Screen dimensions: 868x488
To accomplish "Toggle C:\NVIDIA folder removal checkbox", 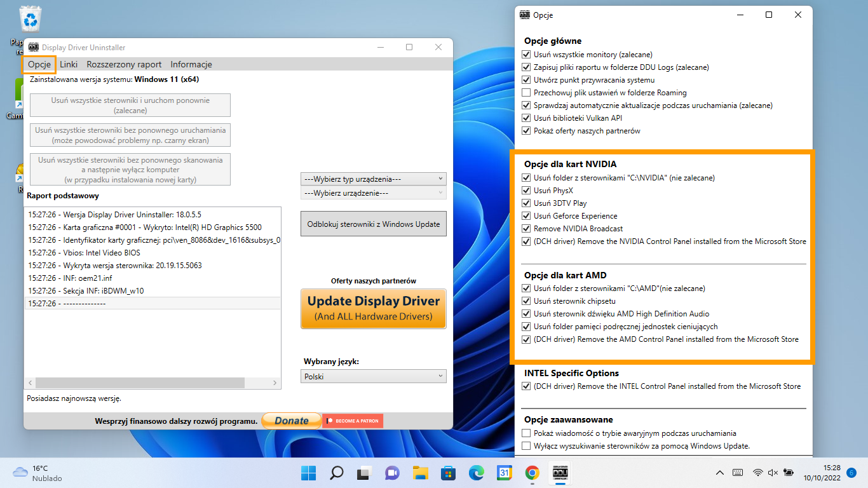I will (526, 178).
